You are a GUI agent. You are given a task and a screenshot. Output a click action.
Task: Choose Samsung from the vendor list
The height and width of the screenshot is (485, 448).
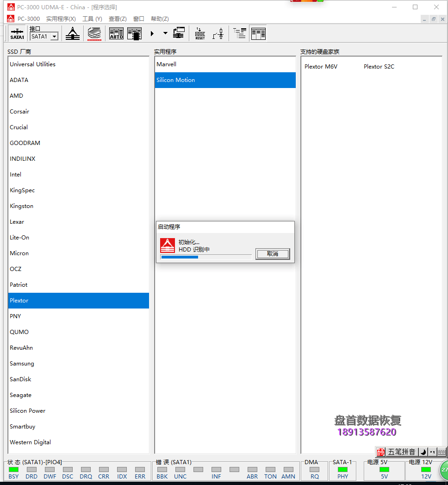tap(79, 364)
